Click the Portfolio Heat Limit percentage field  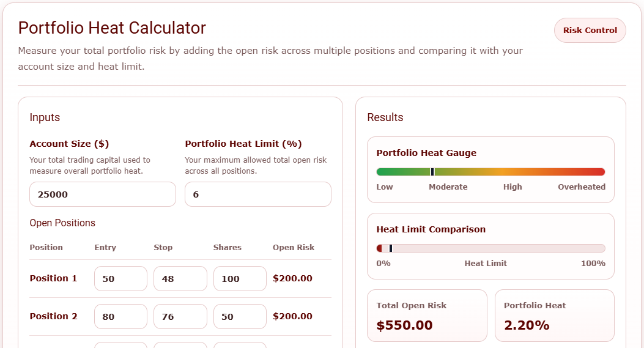[257, 194]
